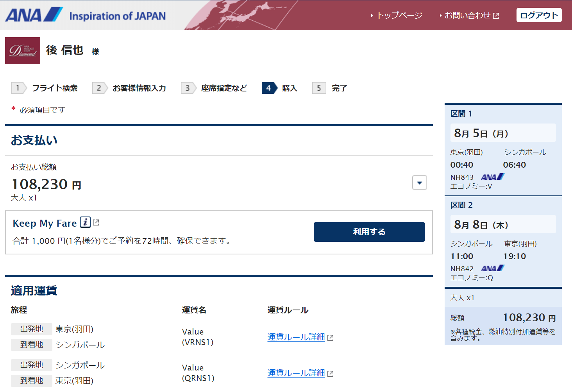Click the Keep My Fare title text

[45, 223]
